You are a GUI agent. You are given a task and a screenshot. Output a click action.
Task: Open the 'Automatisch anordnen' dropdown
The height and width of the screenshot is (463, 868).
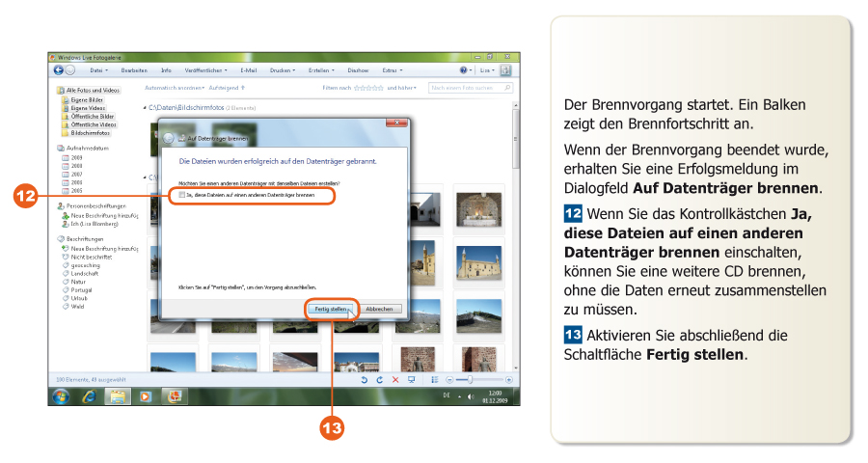click(x=174, y=88)
